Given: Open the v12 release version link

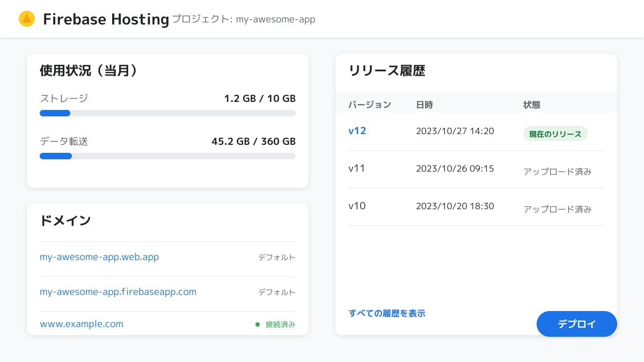Looking at the screenshot, I should coord(357,130).
